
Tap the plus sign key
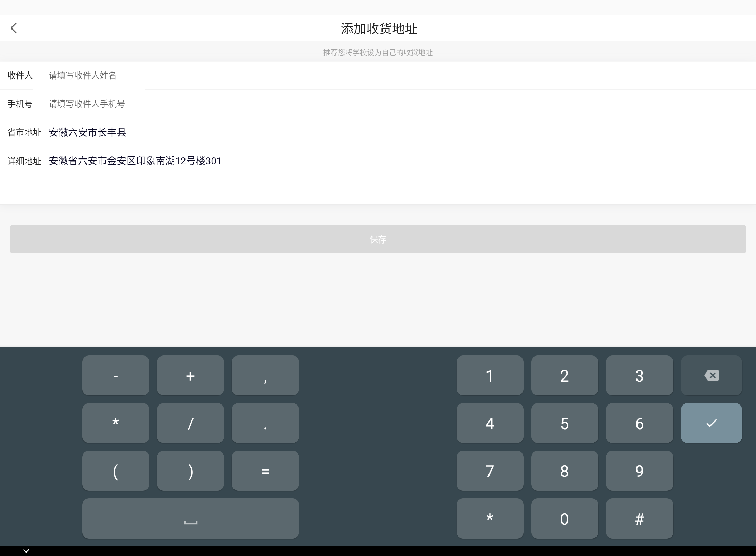pyautogui.click(x=190, y=375)
